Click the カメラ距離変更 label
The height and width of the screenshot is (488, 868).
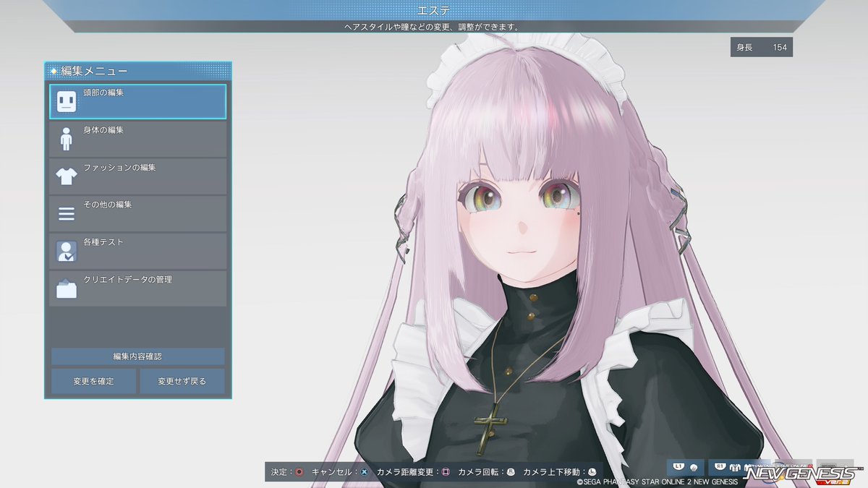pos(405,472)
